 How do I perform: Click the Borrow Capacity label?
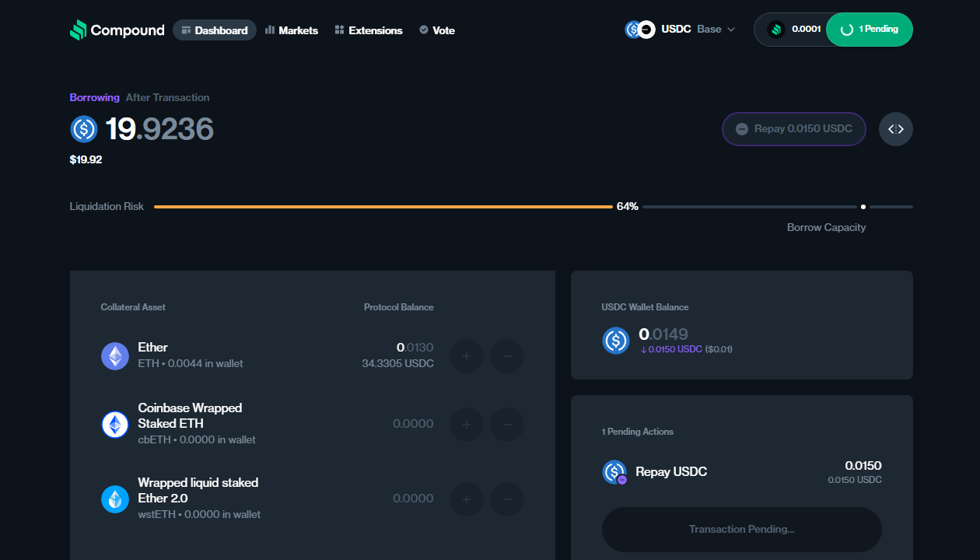pos(826,228)
